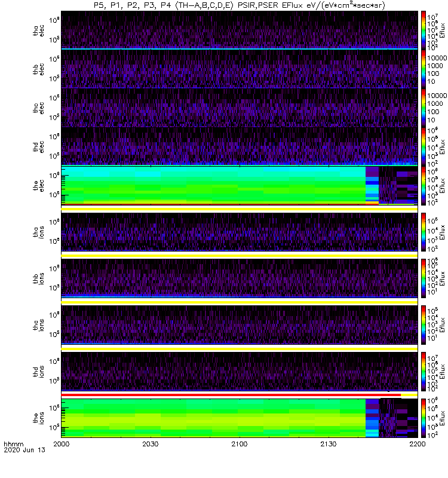
Task: Click inside the 'the ions' yellow-green spectrogram
Action: (213, 418)
